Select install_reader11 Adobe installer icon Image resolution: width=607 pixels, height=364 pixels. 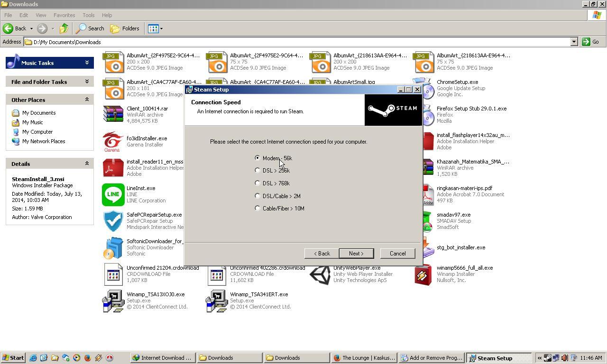point(113,168)
